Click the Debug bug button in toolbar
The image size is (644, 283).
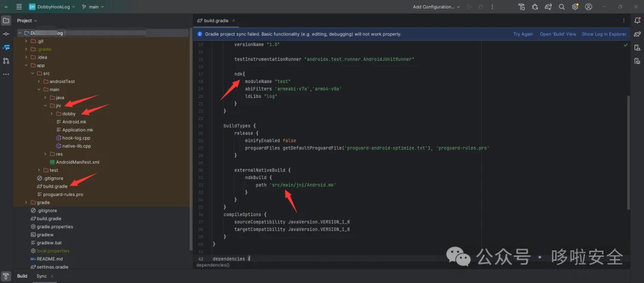pyautogui.click(x=481, y=7)
